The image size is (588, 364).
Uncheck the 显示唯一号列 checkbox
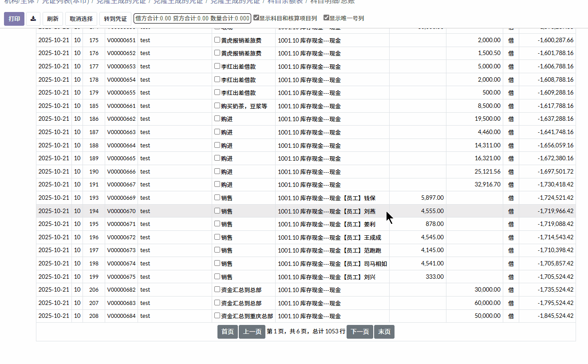pyautogui.click(x=326, y=18)
